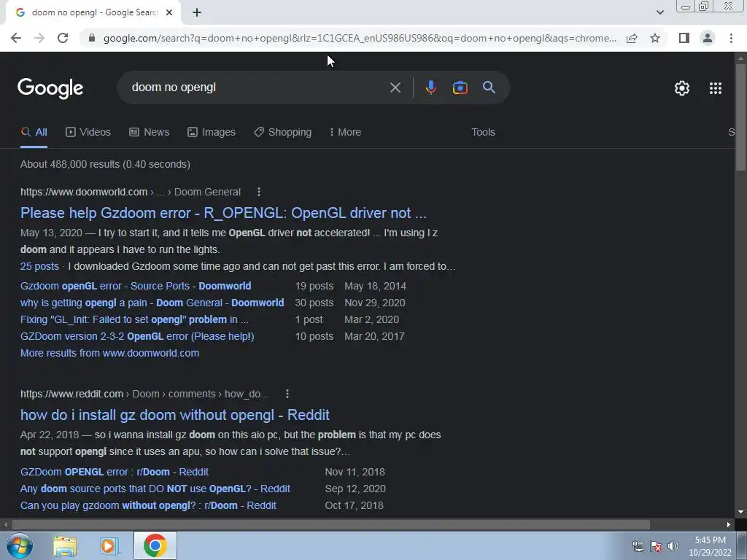747x560 pixels.
Task: Switch to the Shopping tab
Action: pos(283,133)
